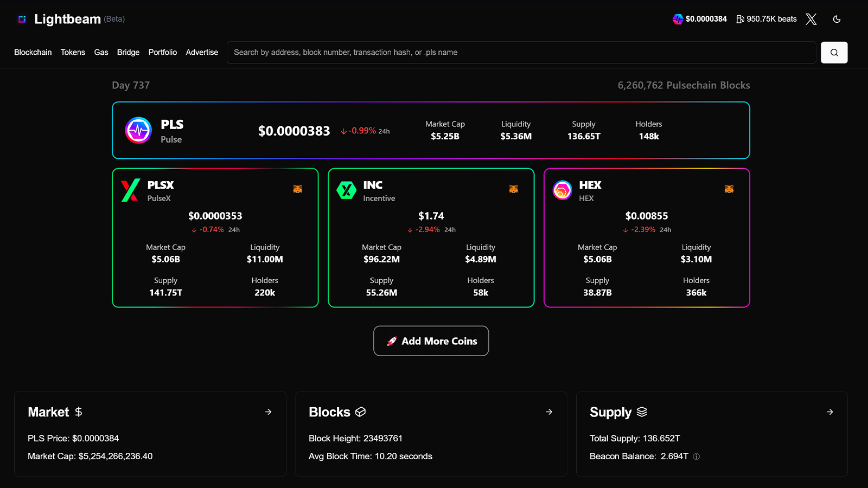Add INC to MetaMask fox icon
Image resolution: width=868 pixels, height=488 pixels.
point(514,189)
